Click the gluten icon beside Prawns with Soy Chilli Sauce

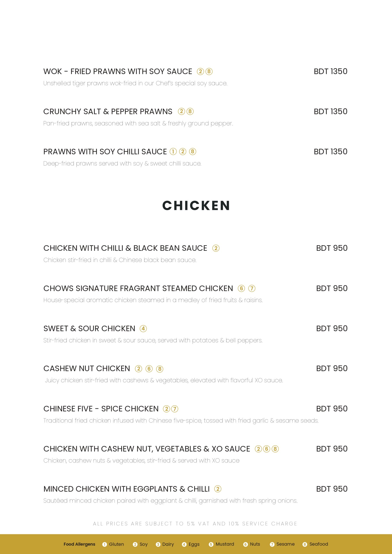click(x=173, y=151)
